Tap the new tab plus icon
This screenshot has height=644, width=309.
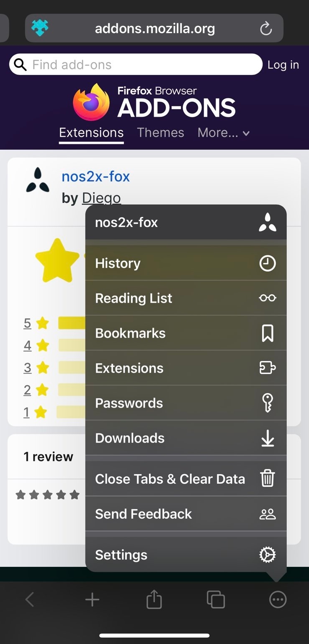point(92,600)
